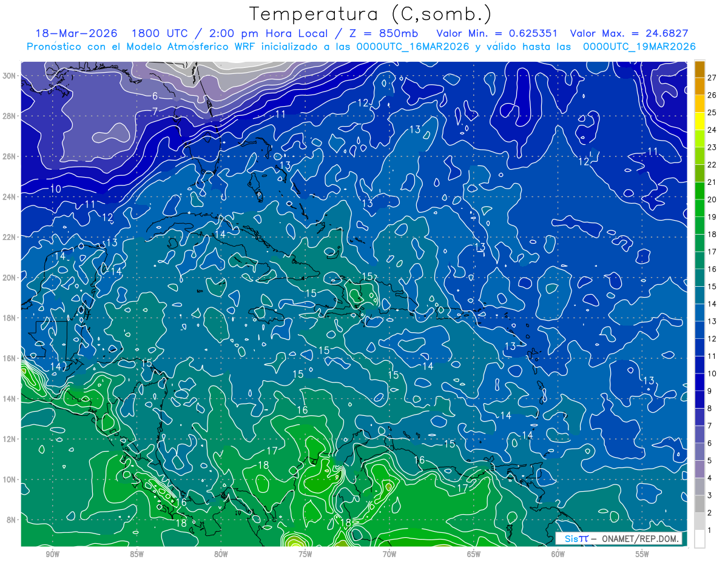The image size is (728, 562).
Task: Click the title "Temperatura (C,somb.)"
Action: [x=371, y=14]
